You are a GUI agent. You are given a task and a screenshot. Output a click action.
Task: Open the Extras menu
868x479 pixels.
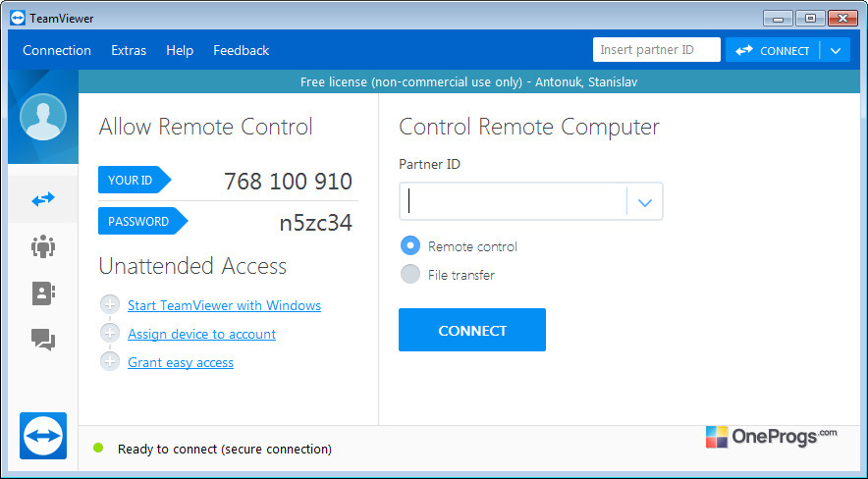click(129, 50)
